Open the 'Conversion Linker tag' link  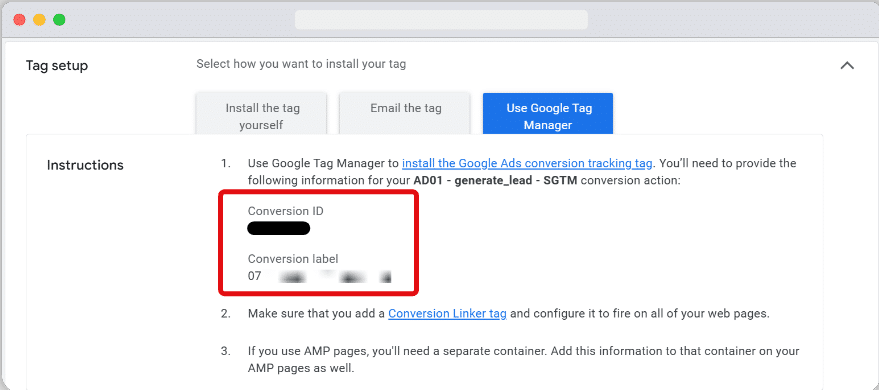(447, 313)
